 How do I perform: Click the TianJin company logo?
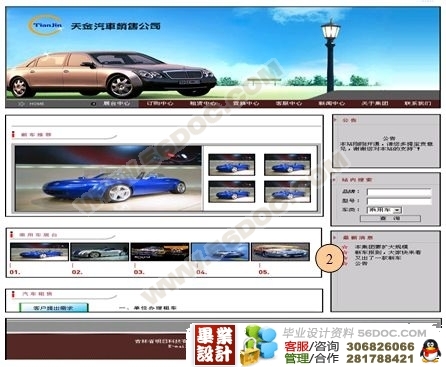pyautogui.click(x=45, y=25)
